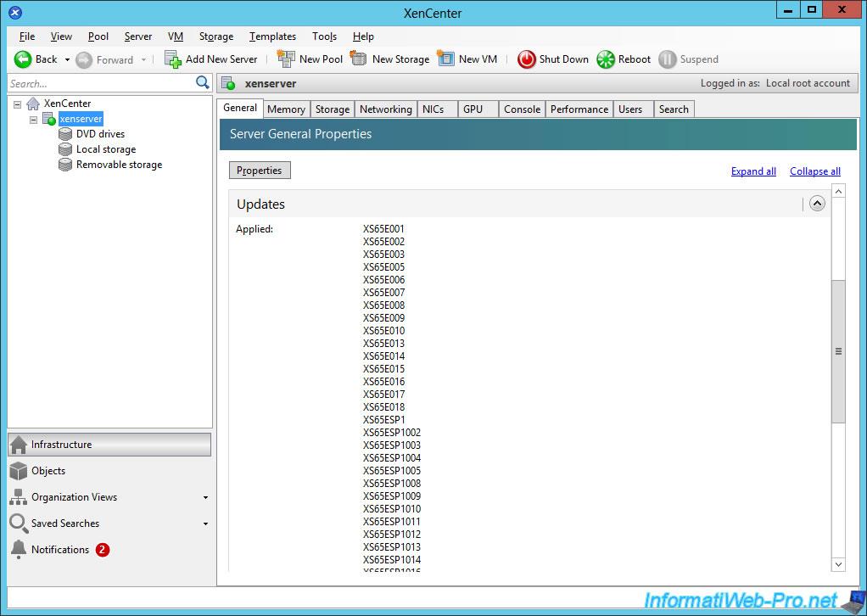Image resolution: width=867 pixels, height=616 pixels.
Task: Click the DVD drives disk icon
Action: 65,134
